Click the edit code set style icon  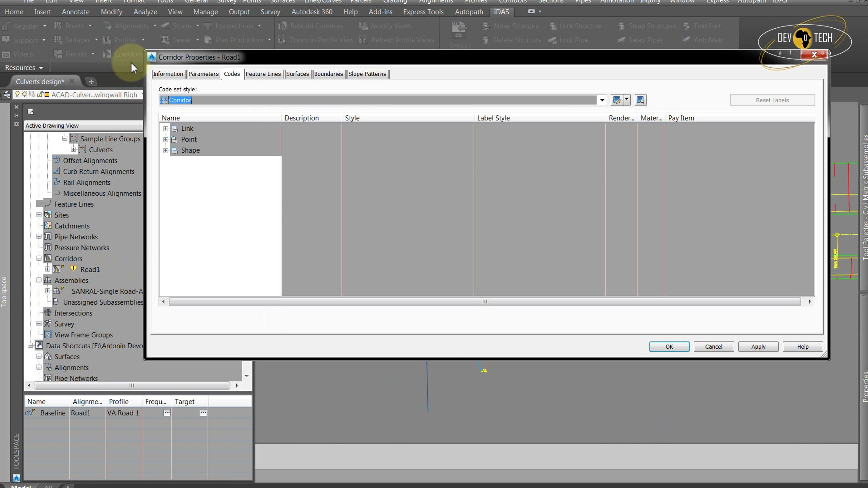(x=617, y=100)
